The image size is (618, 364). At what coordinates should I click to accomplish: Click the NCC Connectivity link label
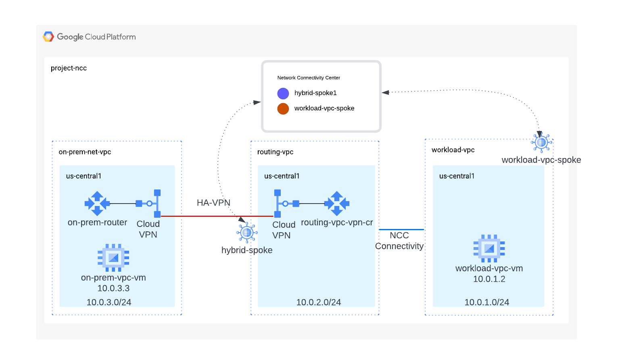(399, 241)
